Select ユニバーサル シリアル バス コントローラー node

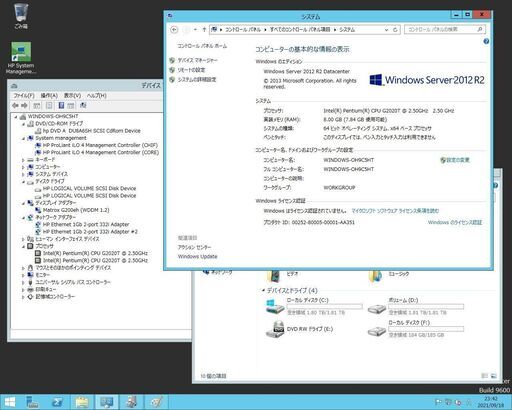[x=73, y=282]
